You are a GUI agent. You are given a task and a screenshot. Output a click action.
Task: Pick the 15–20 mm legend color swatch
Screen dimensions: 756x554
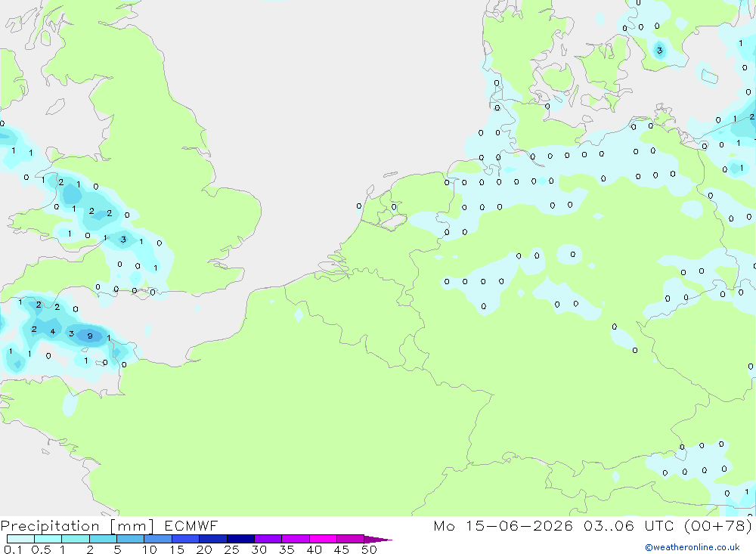pos(185,539)
